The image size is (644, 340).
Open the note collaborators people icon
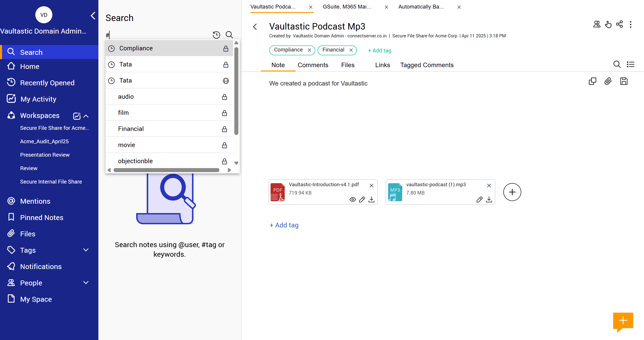pos(597,25)
